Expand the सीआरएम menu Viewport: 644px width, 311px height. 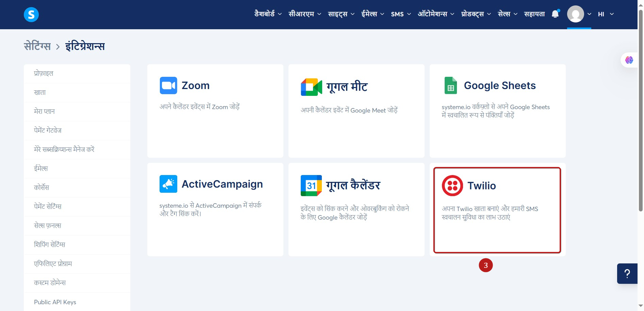click(x=305, y=14)
